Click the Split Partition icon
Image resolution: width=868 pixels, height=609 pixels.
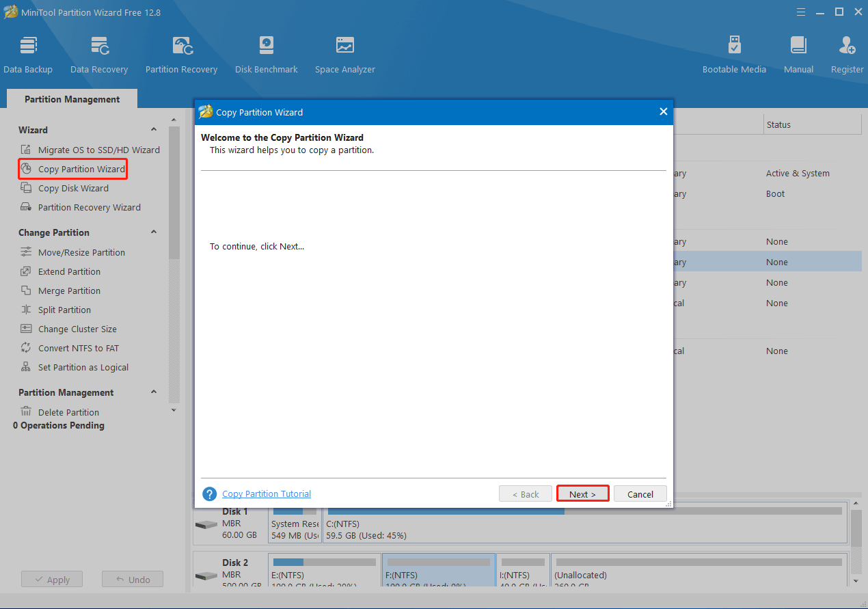point(25,310)
